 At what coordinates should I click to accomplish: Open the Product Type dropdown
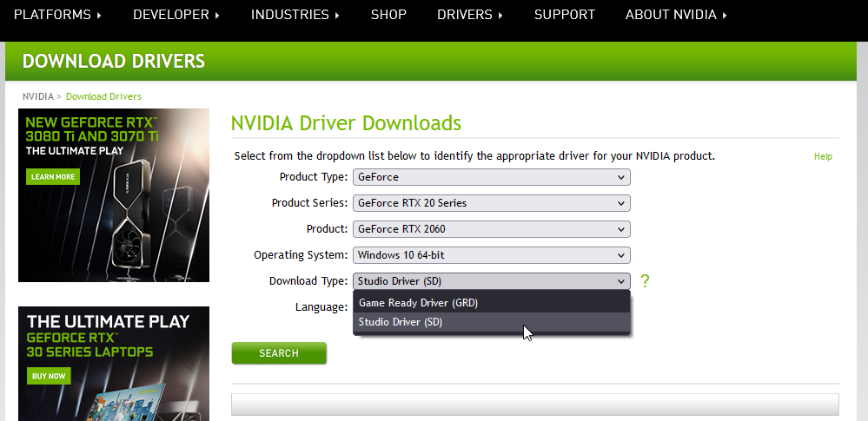pyautogui.click(x=492, y=177)
